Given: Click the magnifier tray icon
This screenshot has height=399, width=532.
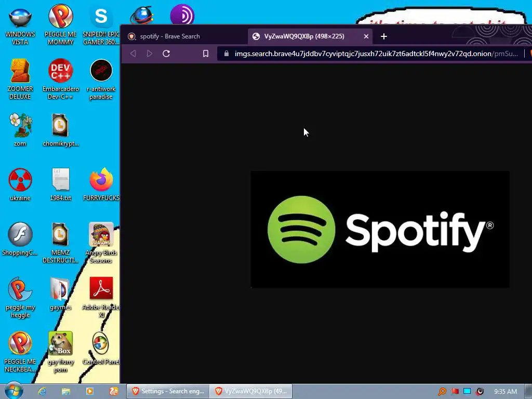Looking at the screenshot, I should point(442,391).
